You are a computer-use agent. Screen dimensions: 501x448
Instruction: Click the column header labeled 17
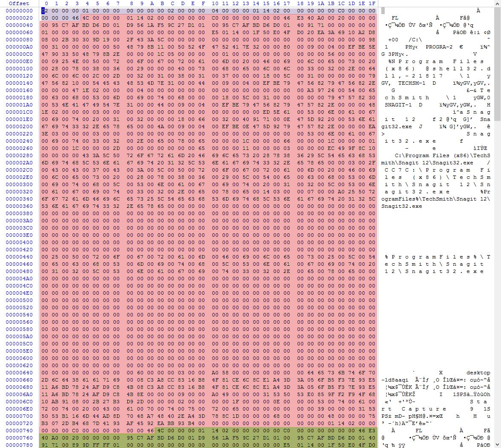point(287,3)
